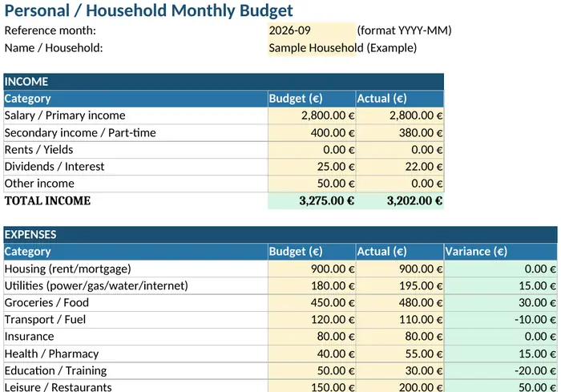Click the Income table Category header
This screenshot has width=561, height=392.
(135, 99)
